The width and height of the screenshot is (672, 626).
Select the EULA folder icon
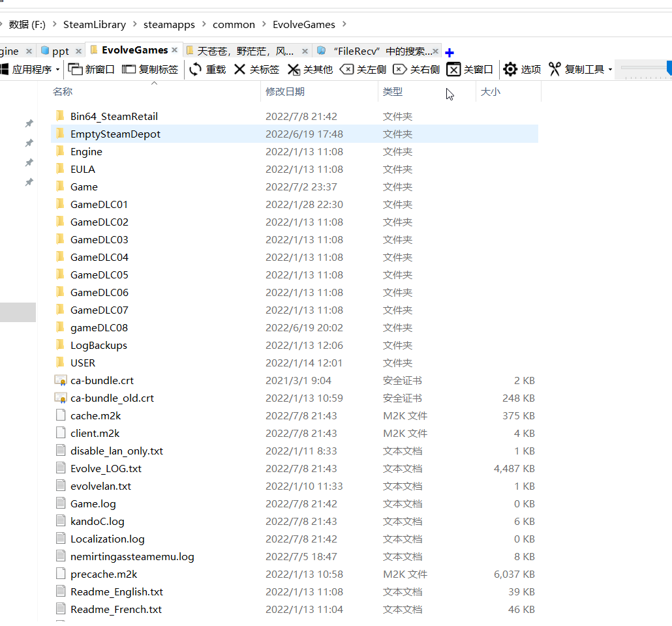pyautogui.click(x=60, y=168)
